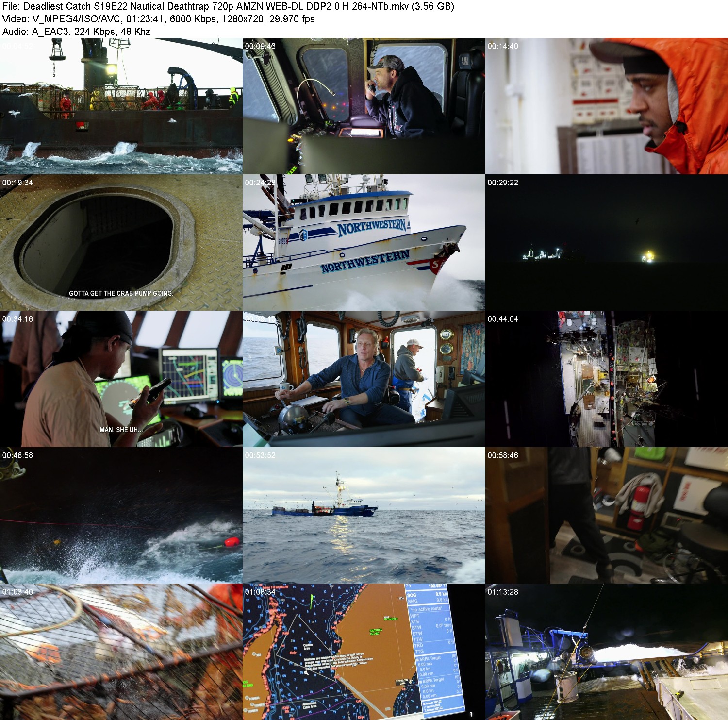Click subtitle 'GOTTA GET THE CRAB PUMP GOING.'
The image size is (728, 720).
pos(121,293)
